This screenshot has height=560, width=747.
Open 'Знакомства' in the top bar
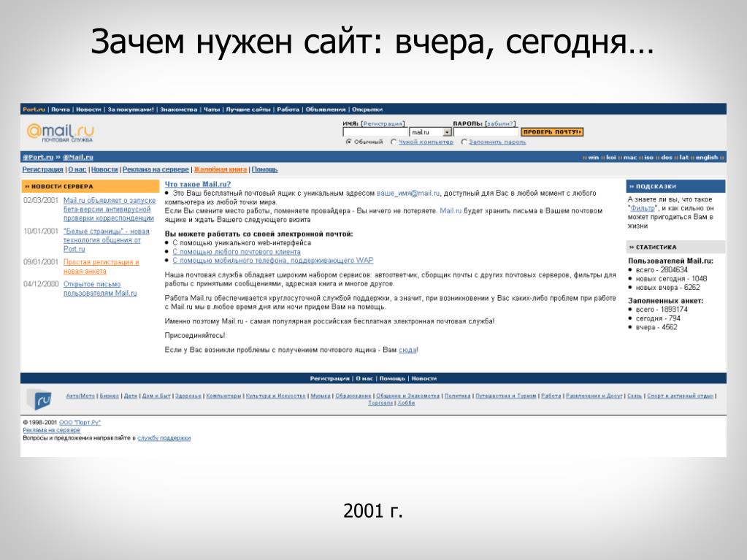tap(179, 110)
